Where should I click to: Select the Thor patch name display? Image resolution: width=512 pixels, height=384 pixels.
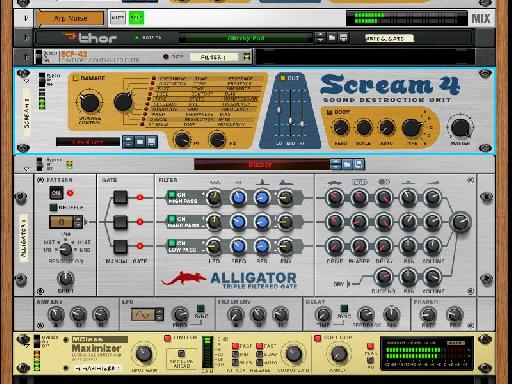(246, 38)
